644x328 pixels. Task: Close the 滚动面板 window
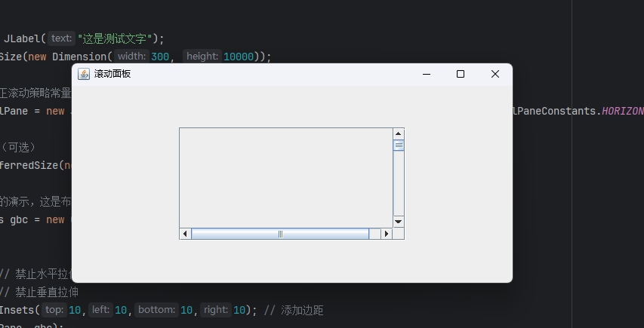click(x=495, y=74)
